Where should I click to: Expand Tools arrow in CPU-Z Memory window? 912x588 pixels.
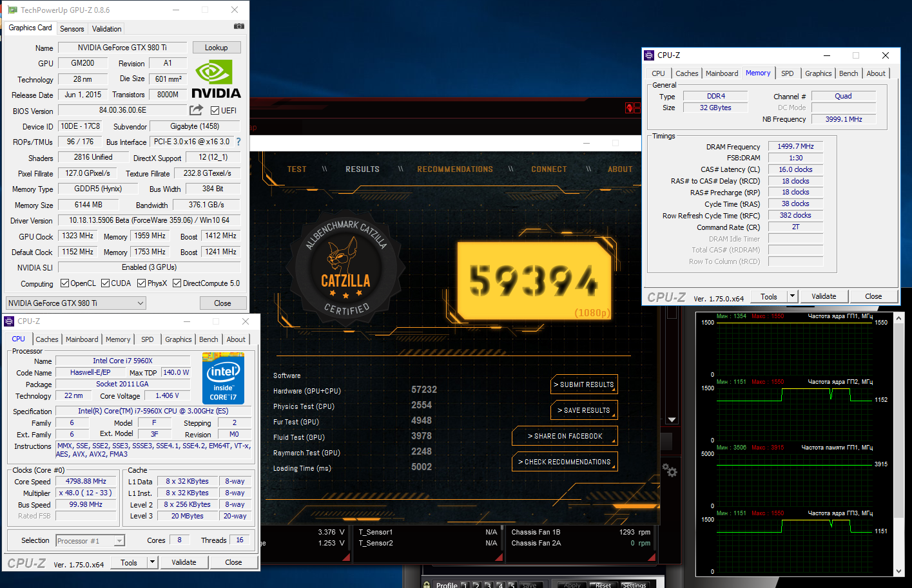click(x=793, y=296)
